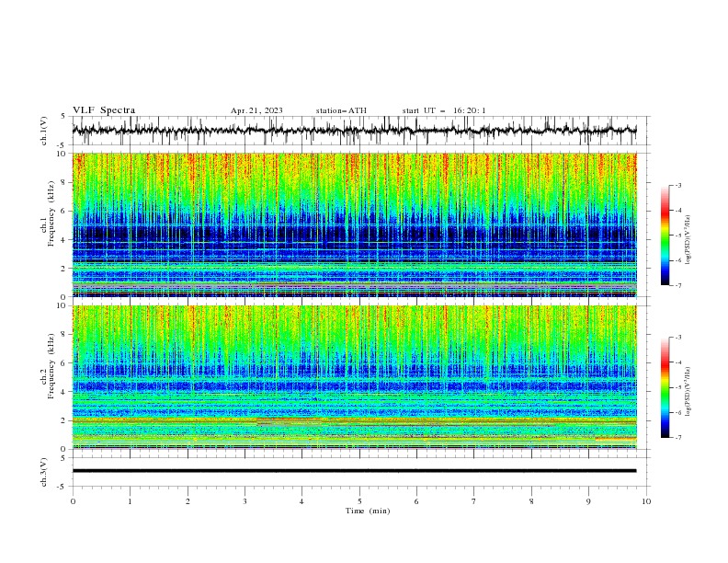728x563 pixels.
Task: Click the 'ch.1(V)' axis label
Action: click(44, 131)
